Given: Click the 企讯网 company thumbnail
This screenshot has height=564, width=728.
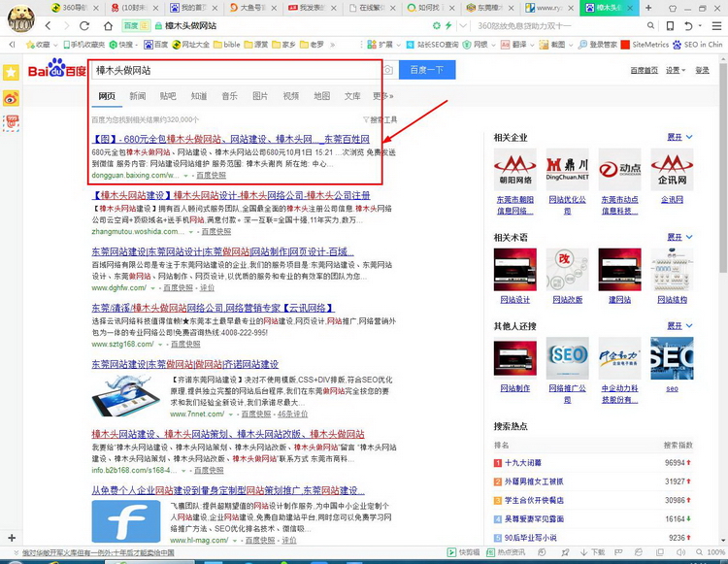Looking at the screenshot, I should click(672, 170).
